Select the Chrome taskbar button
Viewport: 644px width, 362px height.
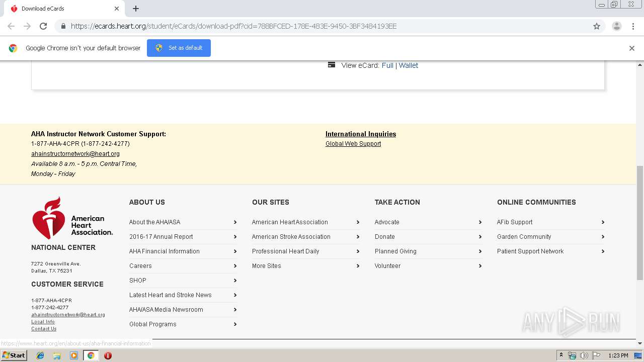(91, 355)
